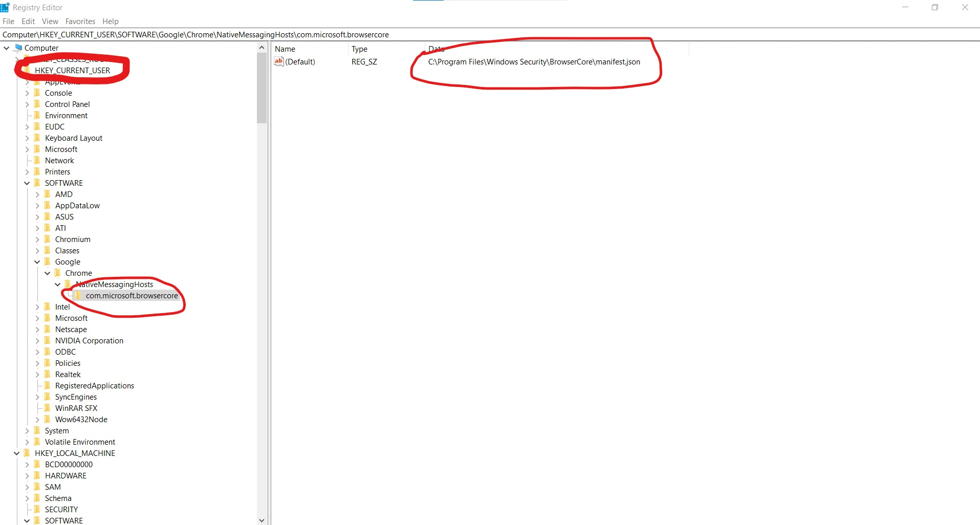This screenshot has width=980, height=525.
Task: Click the System folder icon
Action: pyautogui.click(x=37, y=430)
